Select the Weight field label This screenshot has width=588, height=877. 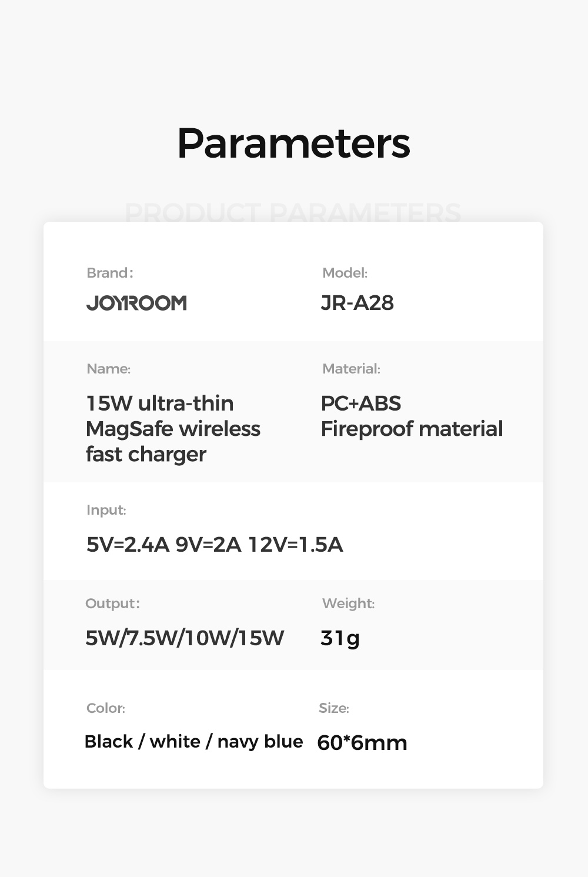click(348, 603)
